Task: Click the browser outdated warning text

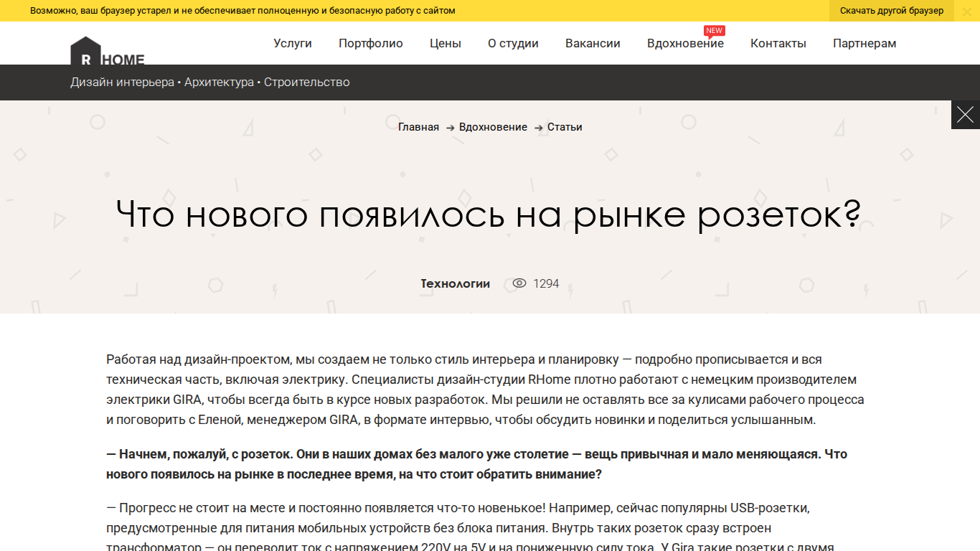Action: click(242, 11)
